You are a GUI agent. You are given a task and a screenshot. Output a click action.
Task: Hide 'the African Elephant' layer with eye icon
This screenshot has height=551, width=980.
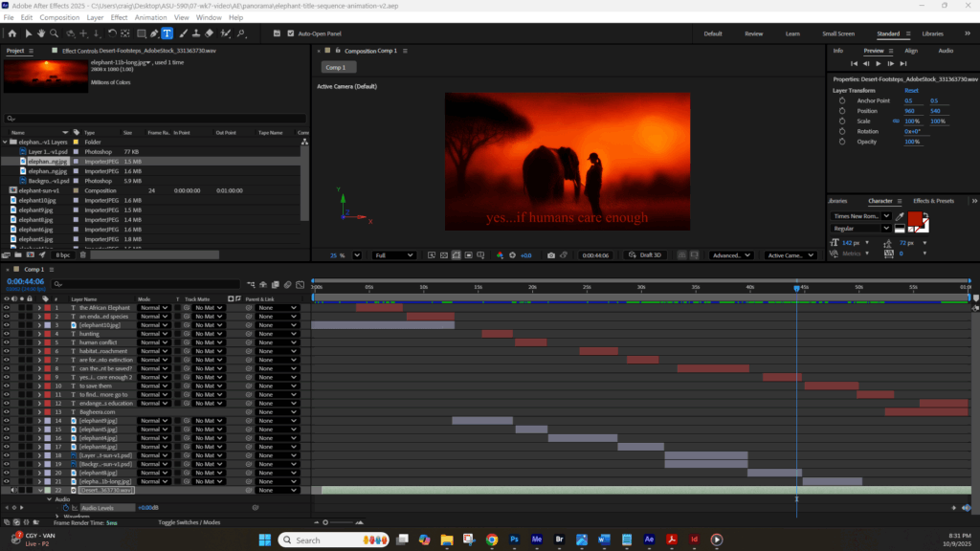coord(7,308)
